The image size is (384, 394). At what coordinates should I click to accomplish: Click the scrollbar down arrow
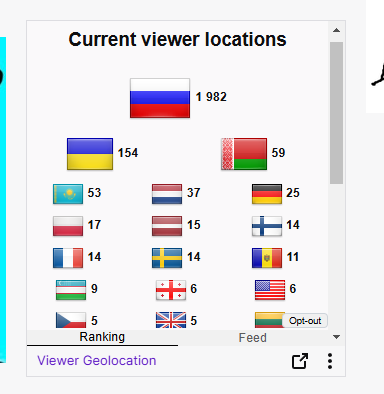point(336,337)
